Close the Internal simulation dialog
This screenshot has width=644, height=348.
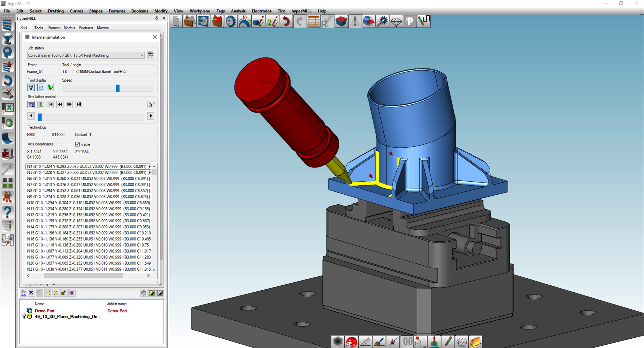click(155, 37)
